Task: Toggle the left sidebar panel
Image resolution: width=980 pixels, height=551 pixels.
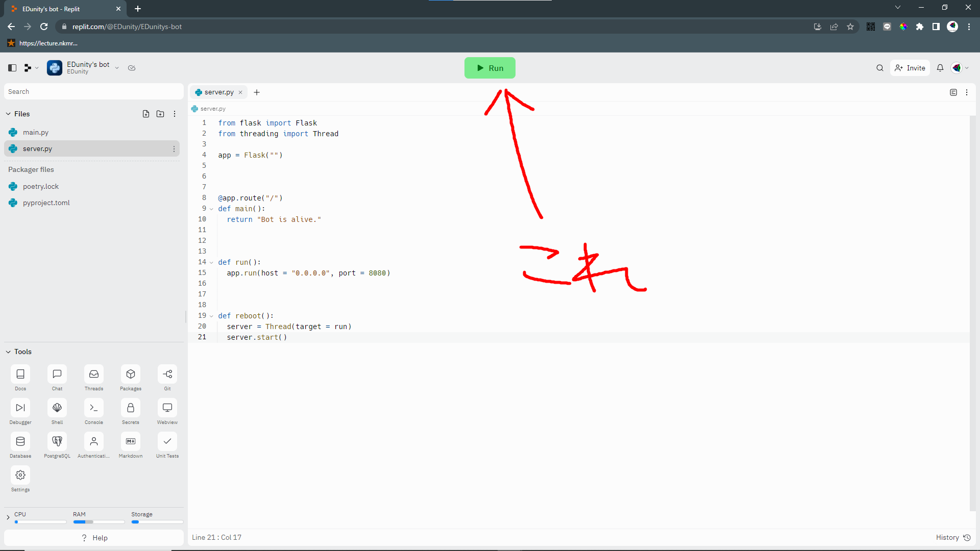Action: point(12,68)
